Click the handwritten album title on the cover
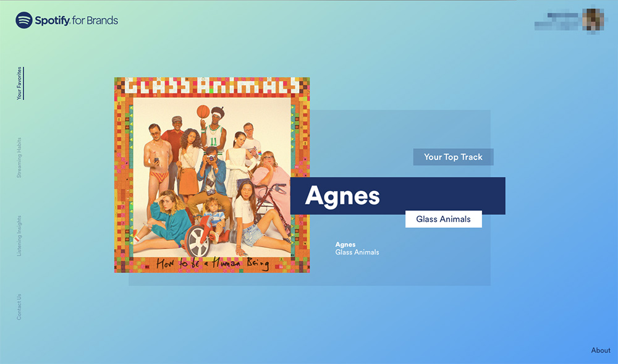 point(213,263)
